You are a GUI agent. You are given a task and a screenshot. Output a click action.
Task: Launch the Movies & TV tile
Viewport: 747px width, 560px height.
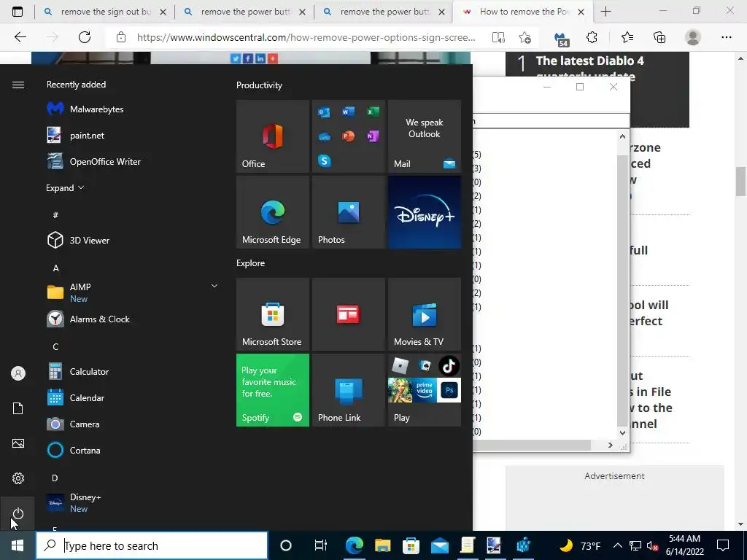[425, 314]
